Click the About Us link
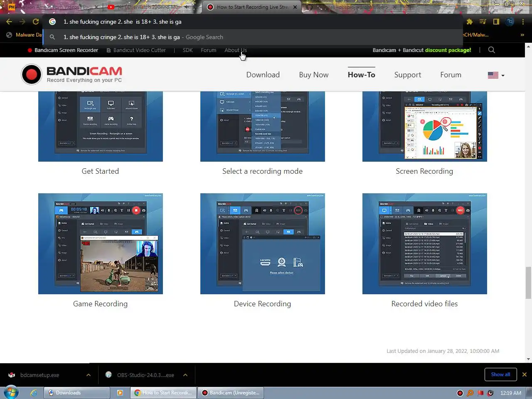The width and height of the screenshot is (532, 399). click(x=236, y=50)
